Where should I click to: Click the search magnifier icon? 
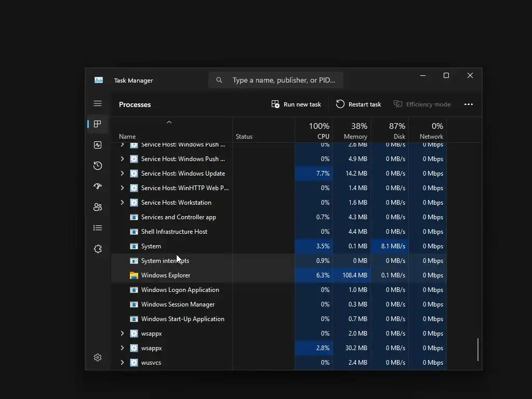click(219, 80)
